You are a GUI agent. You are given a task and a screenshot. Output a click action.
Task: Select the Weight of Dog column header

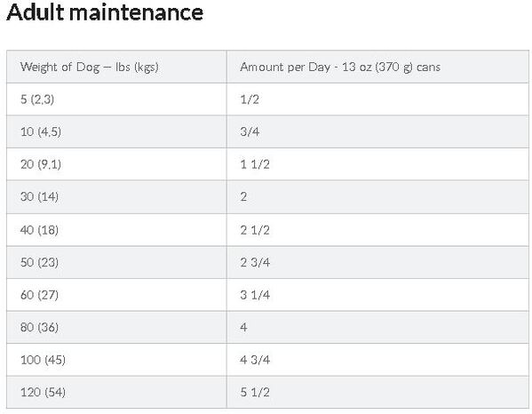pos(116,67)
